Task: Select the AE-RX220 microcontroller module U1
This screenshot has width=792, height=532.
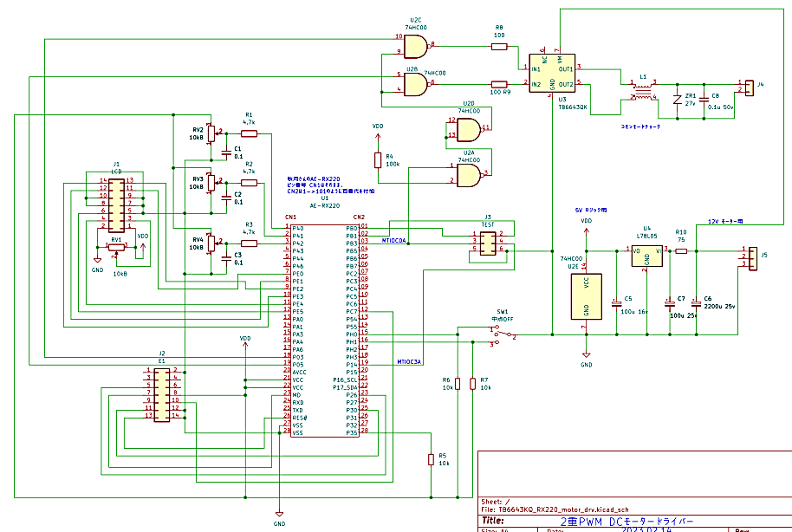Action: click(325, 329)
